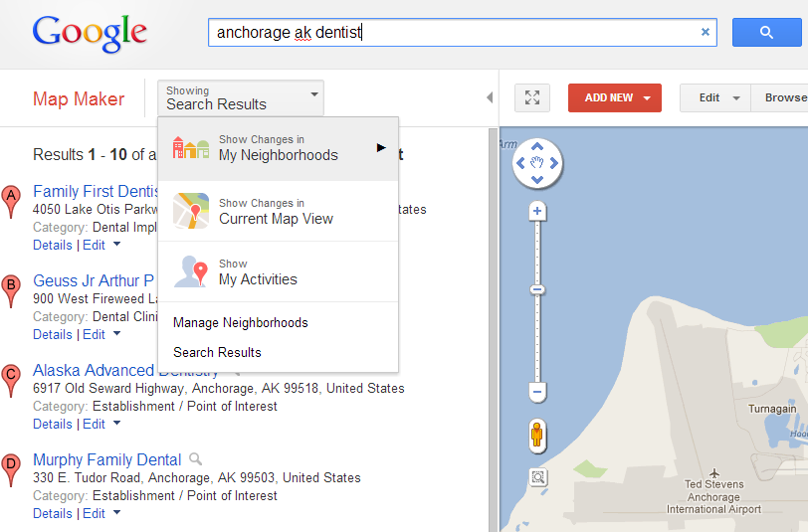808x532 pixels.
Task: Expand the Edit arrow for Family First Dentistry
Action: (x=117, y=244)
